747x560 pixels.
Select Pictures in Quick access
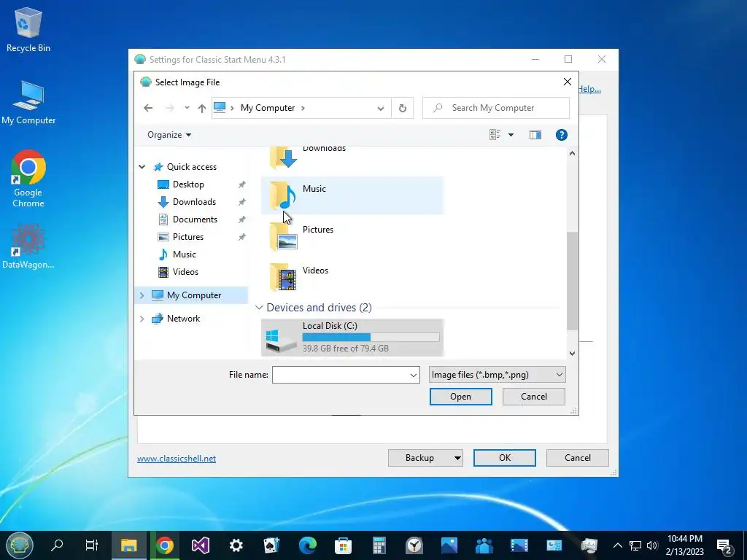coord(187,237)
